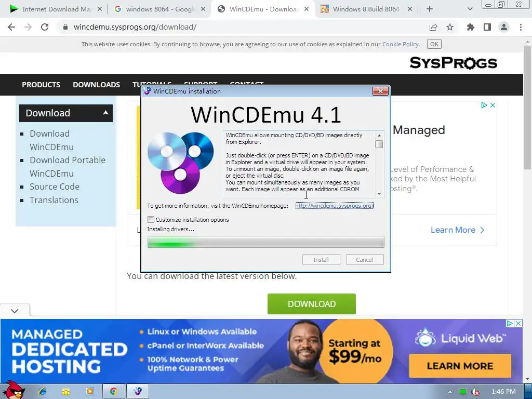
Task: Open the DOWNLOADS menu
Action: point(96,85)
